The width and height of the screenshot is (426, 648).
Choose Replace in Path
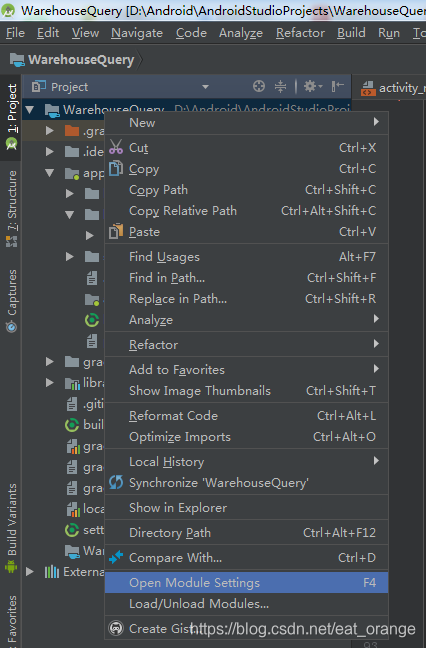(246, 298)
